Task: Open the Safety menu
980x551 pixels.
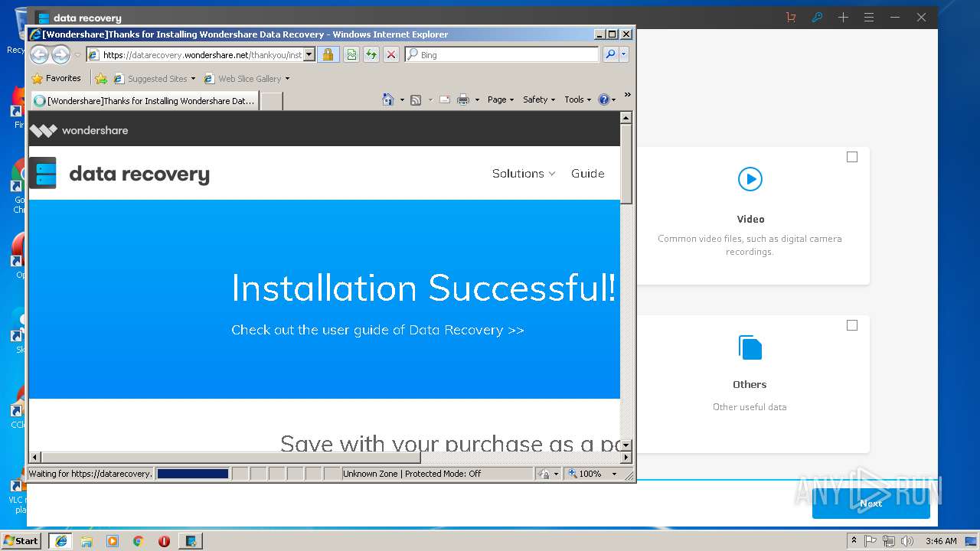Action: pyautogui.click(x=539, y=99)
